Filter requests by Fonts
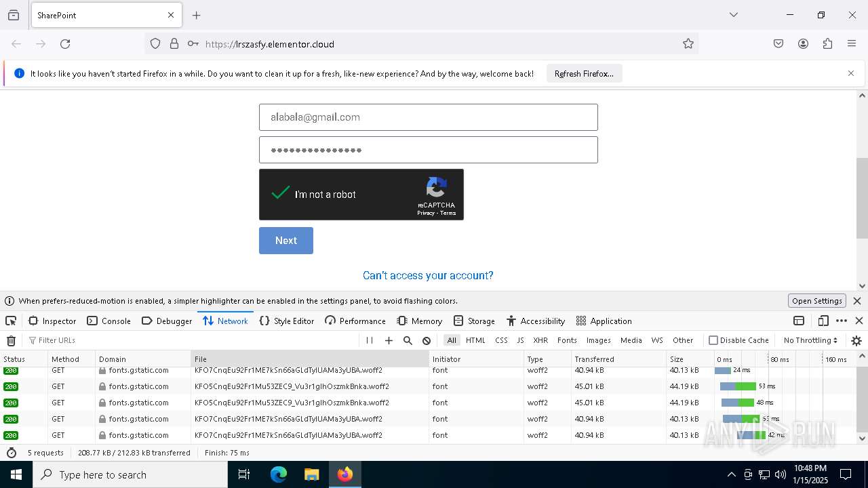The width and height of the screenshot is (868, 488). (567, 340)
